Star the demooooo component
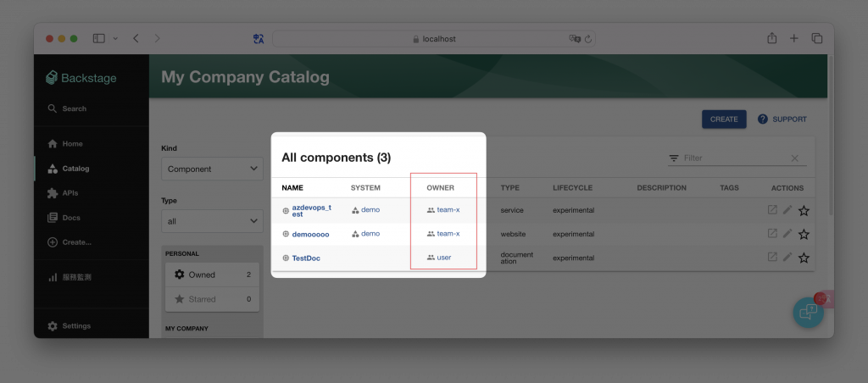This screenshot has width=868, height=383. point(804,234)
